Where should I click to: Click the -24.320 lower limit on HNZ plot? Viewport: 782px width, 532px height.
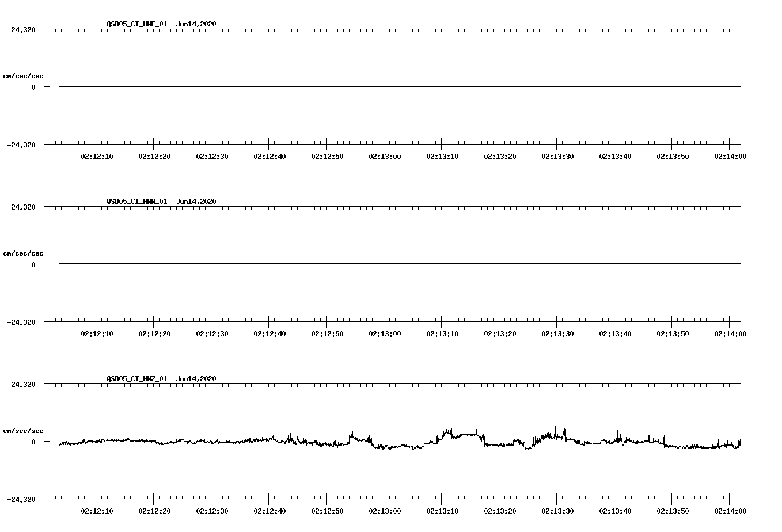pyautogui.click(x=21, y=499)
